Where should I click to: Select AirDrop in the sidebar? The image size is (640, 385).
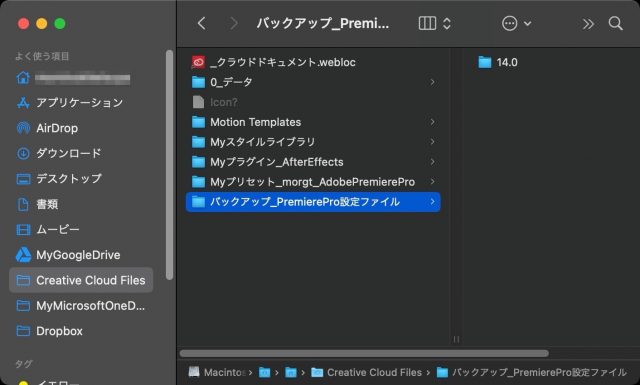pos(81,128)
